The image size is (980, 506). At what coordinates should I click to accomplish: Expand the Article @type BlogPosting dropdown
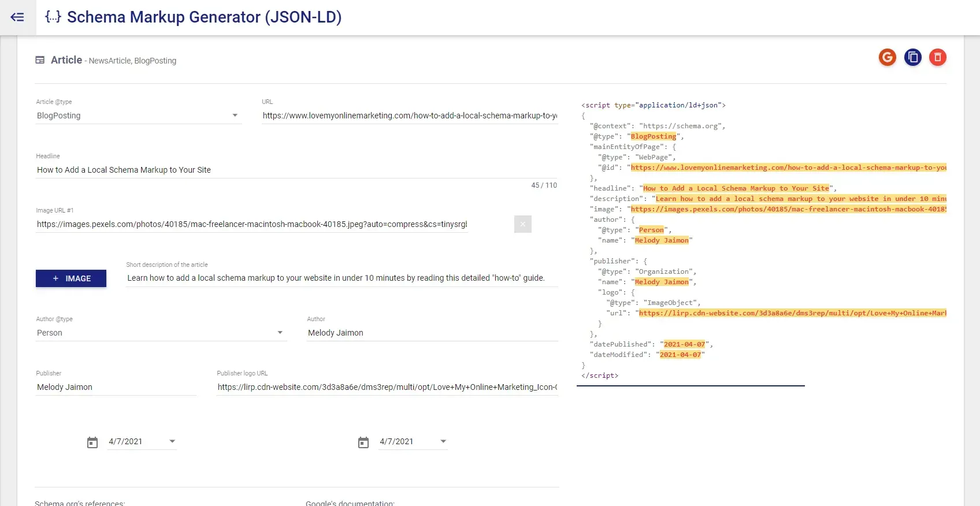[138, 116]
